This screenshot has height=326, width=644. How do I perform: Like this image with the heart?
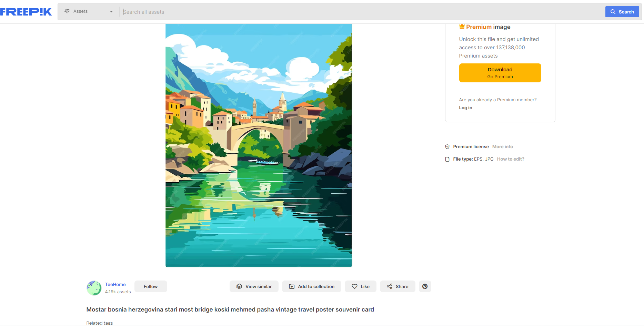(x=360, y=286)
